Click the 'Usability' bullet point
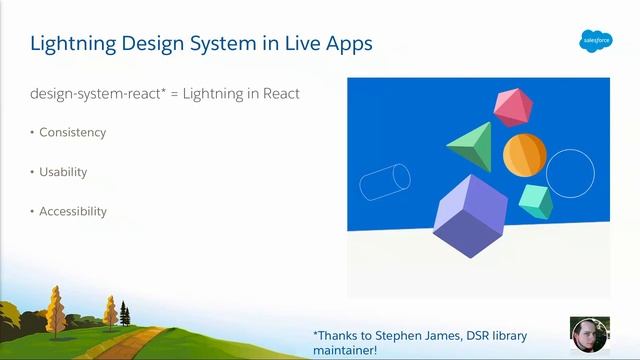This screenshot has width=640, height=360. coord(59,172)
